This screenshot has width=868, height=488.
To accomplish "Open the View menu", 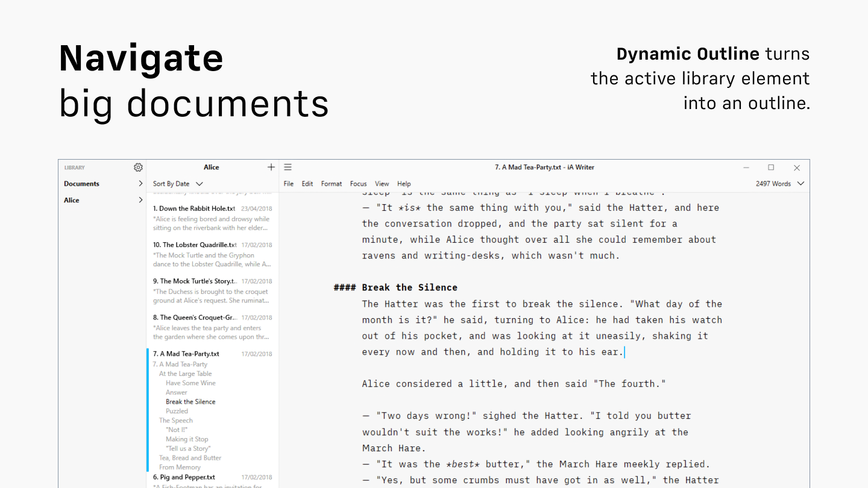I will point(382,184).
